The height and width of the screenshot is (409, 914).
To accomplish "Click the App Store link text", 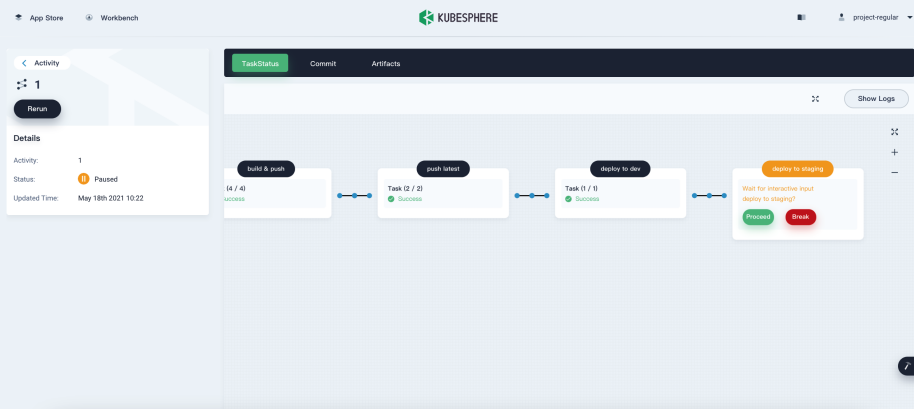I will pos(47,18).
